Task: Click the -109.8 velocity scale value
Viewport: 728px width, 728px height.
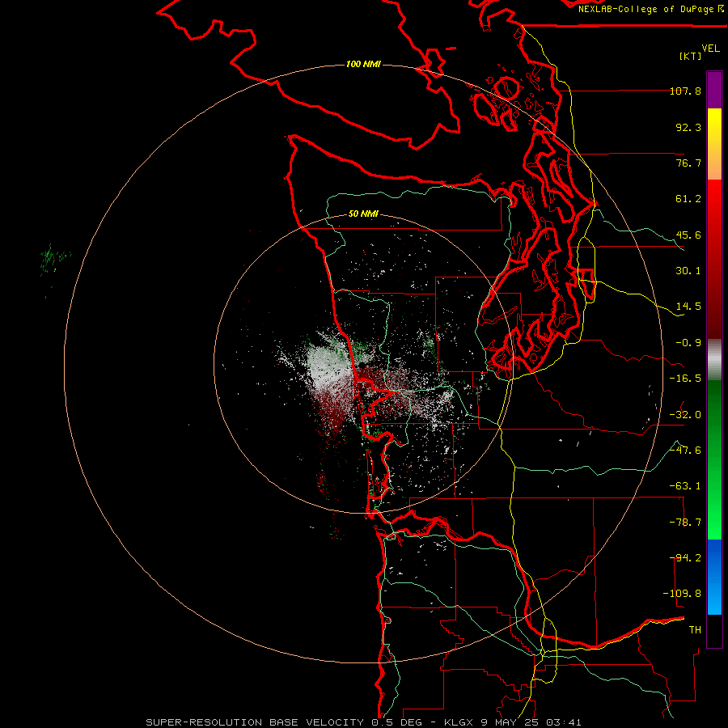Action: click(x=682, y=594)
